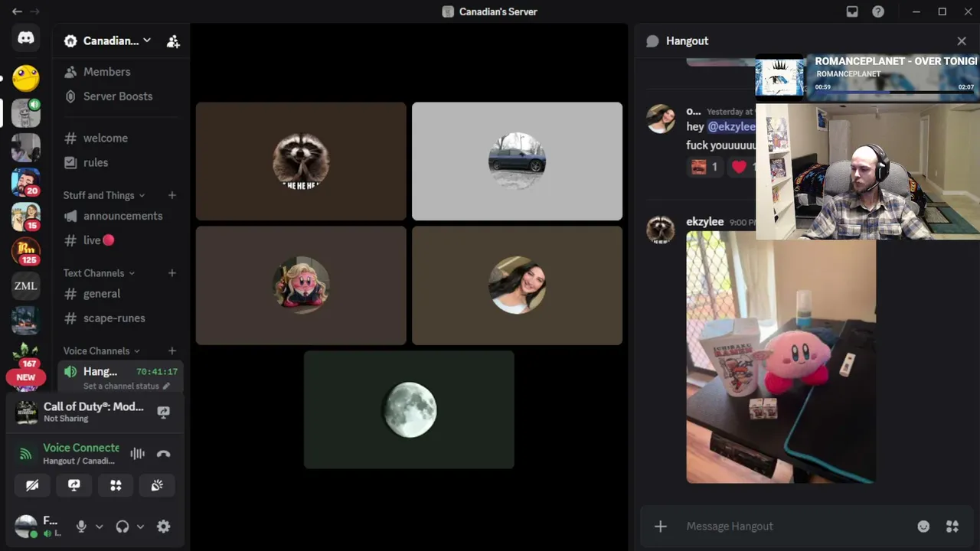Open the Help question mark icon

pos(878,11)
